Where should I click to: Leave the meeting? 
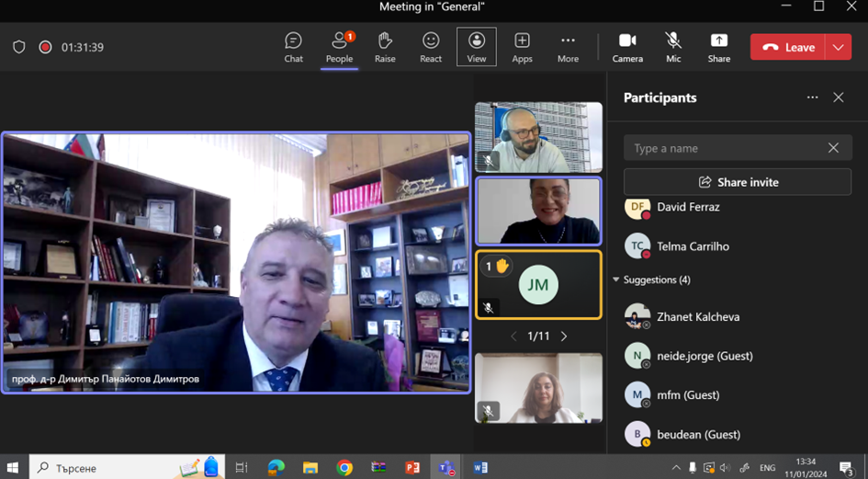788,47
